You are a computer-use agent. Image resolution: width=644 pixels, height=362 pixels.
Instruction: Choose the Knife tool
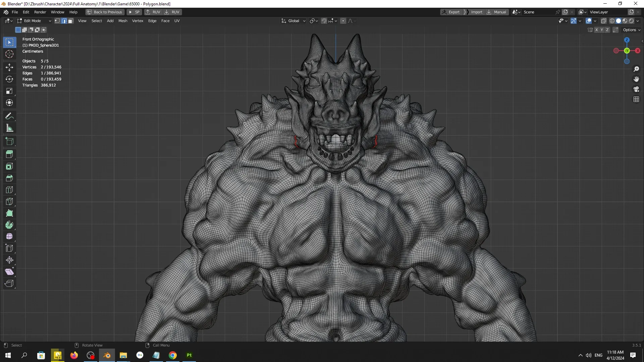(9, 201)
